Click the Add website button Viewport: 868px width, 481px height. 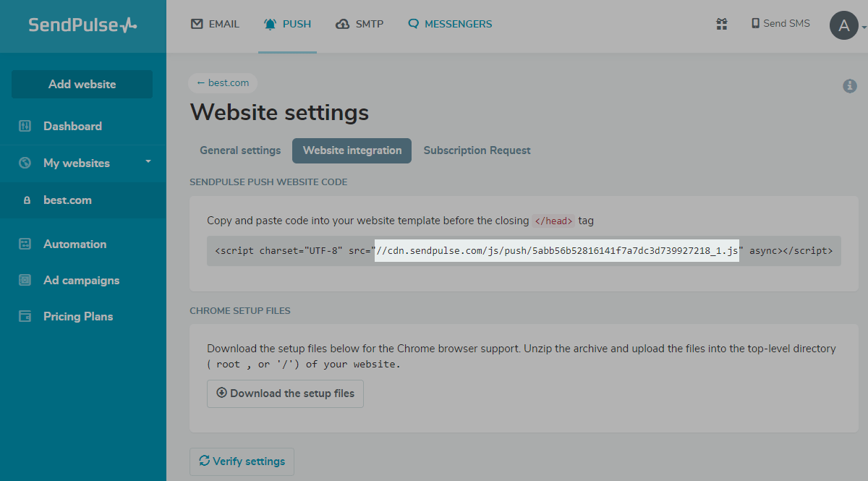82,84
